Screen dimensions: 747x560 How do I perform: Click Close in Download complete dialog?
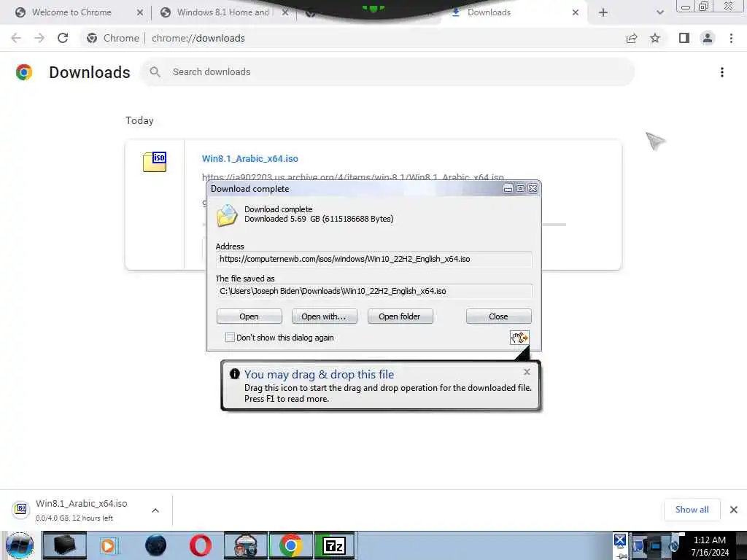click(498, 316)
